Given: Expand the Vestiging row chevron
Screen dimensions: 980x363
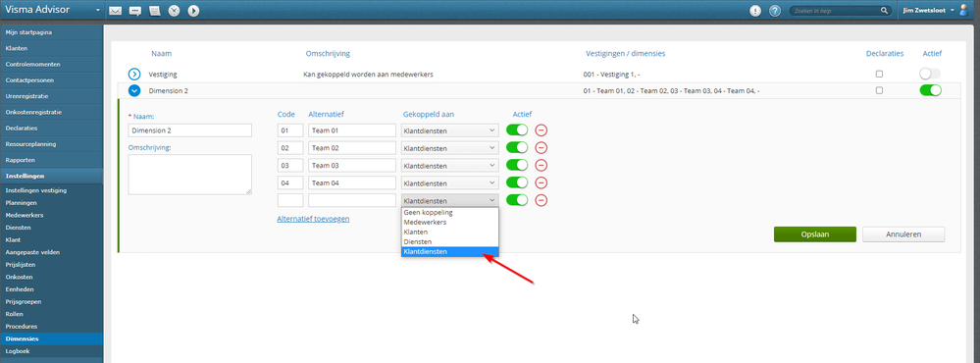Looking at the screenshot, I should click(134, 74).
